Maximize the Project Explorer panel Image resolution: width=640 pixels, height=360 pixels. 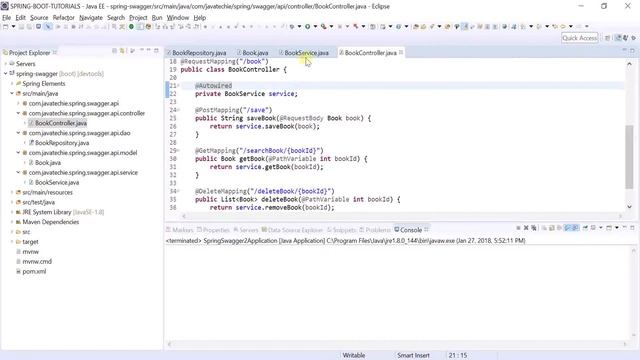click(156, 51)
